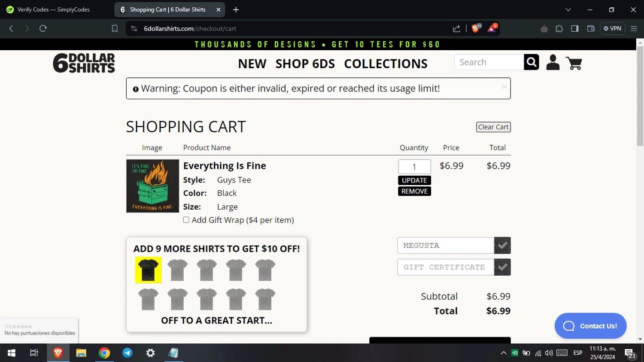Open Everything Is Fine product link
The height and width of the screenshot is (362, 644).
pos(225,166)
